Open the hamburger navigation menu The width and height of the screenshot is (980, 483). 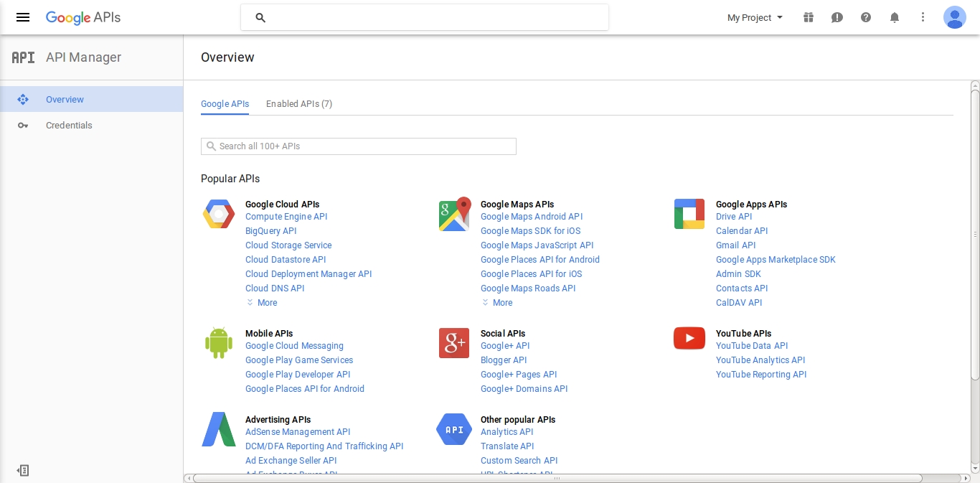click(x=23, y=17)
